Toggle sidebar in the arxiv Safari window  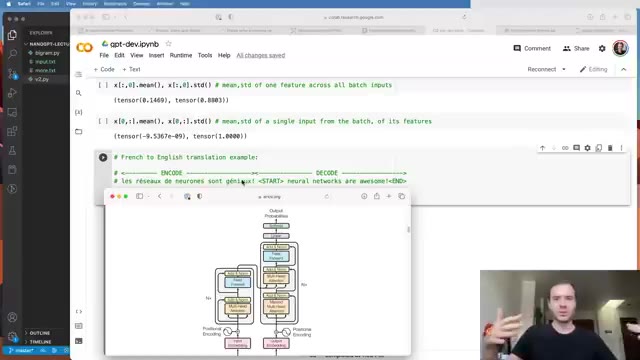tap(140, 196)
